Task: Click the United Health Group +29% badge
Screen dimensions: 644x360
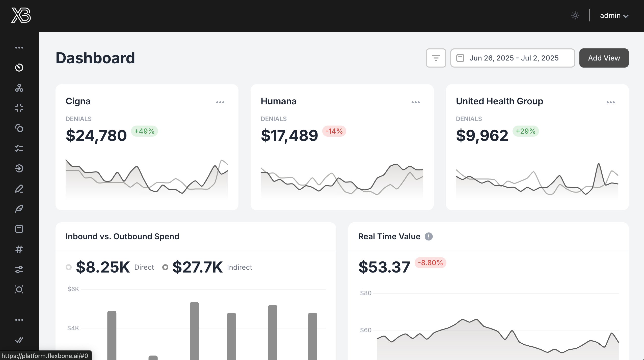Action: pos(526,131)
